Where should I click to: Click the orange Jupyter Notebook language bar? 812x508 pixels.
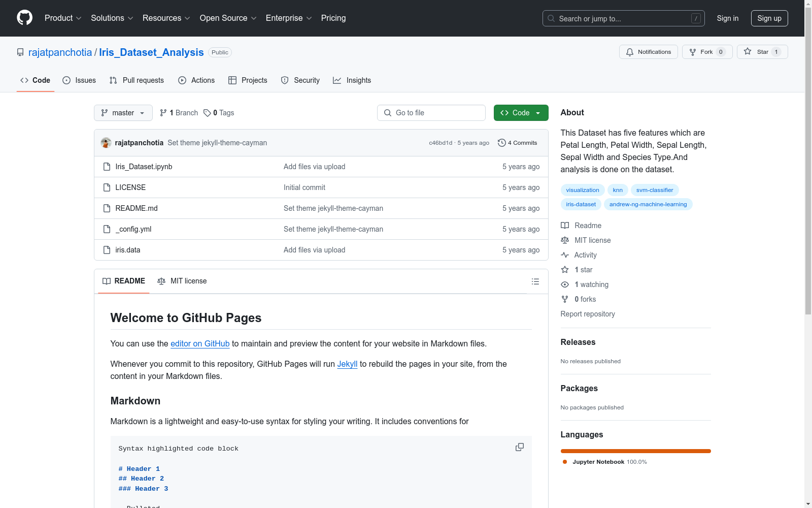(x=636, y=451)
